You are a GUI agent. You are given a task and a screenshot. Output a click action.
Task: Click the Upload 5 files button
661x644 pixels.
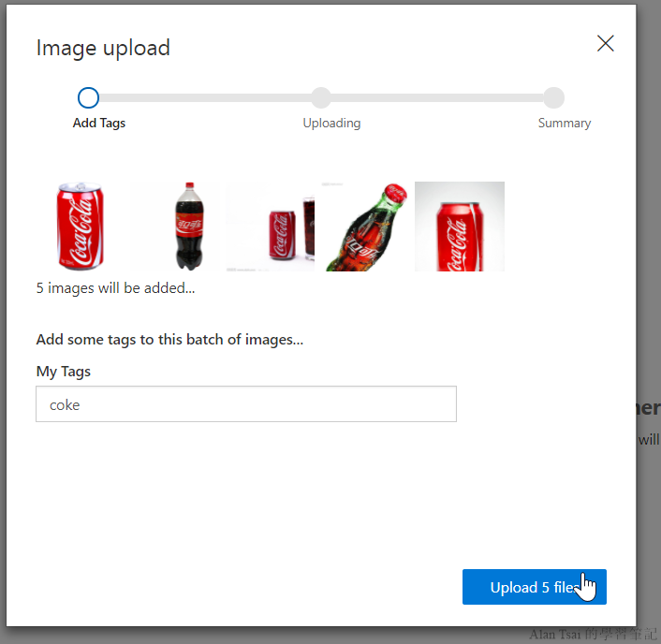[534, 587]
